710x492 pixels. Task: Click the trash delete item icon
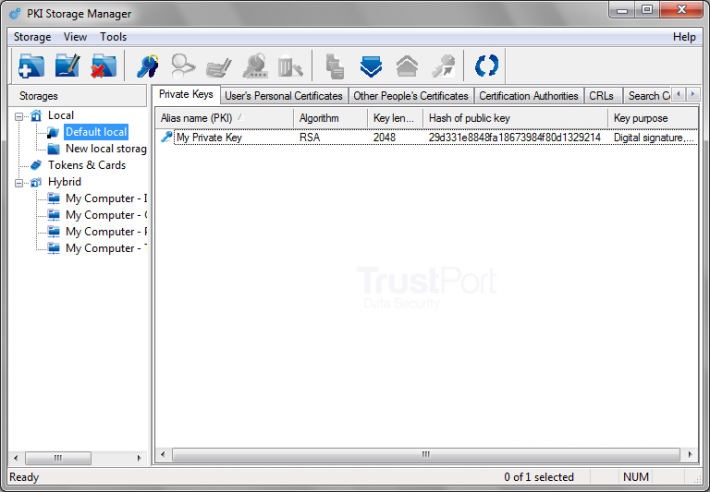click(290, 67)
